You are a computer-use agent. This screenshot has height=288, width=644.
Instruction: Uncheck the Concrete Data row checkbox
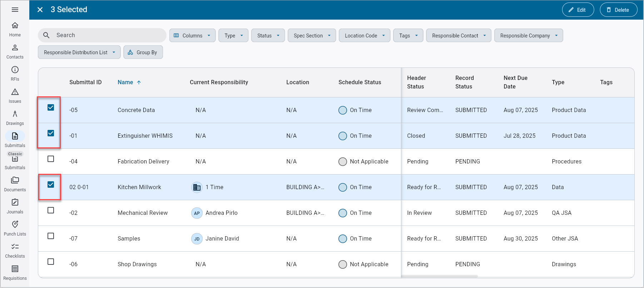click(x=51, y=107)
